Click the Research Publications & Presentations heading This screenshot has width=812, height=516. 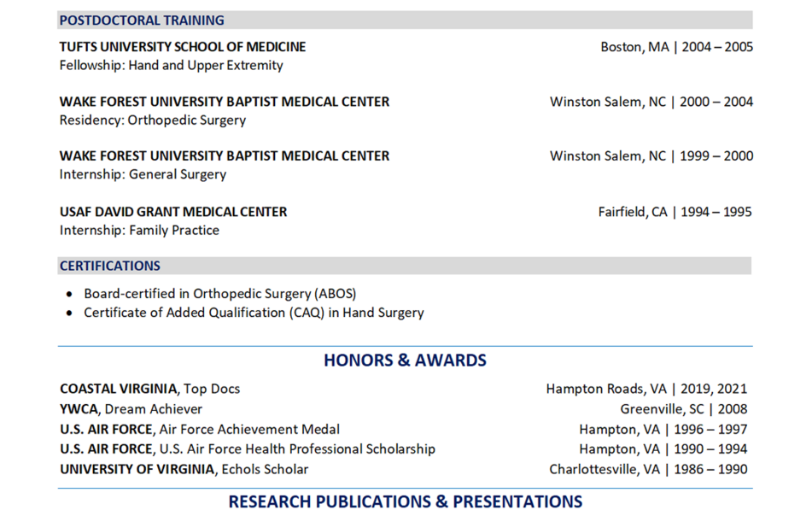click(406, 501)
